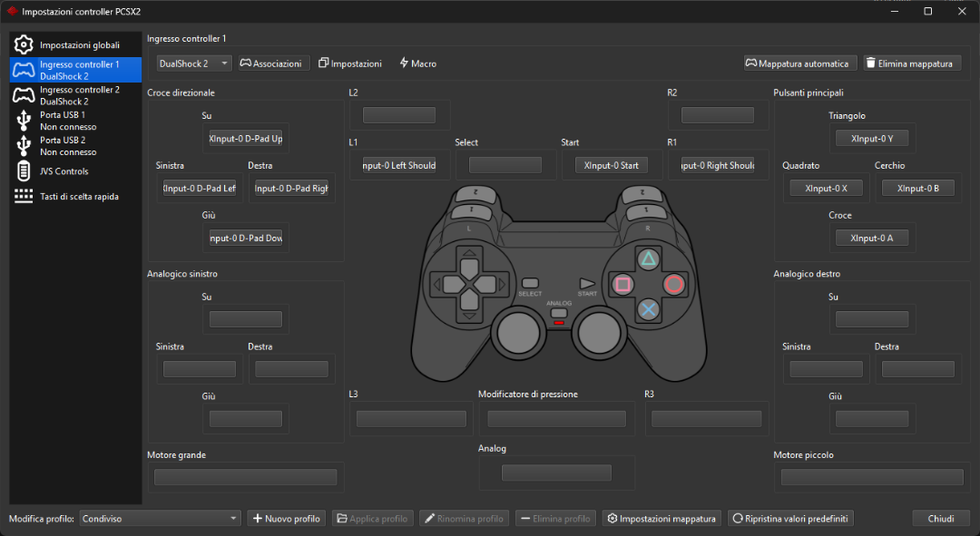980x536 pixels.
Task: Open Porta USB 1 settings
Action: 75,121
